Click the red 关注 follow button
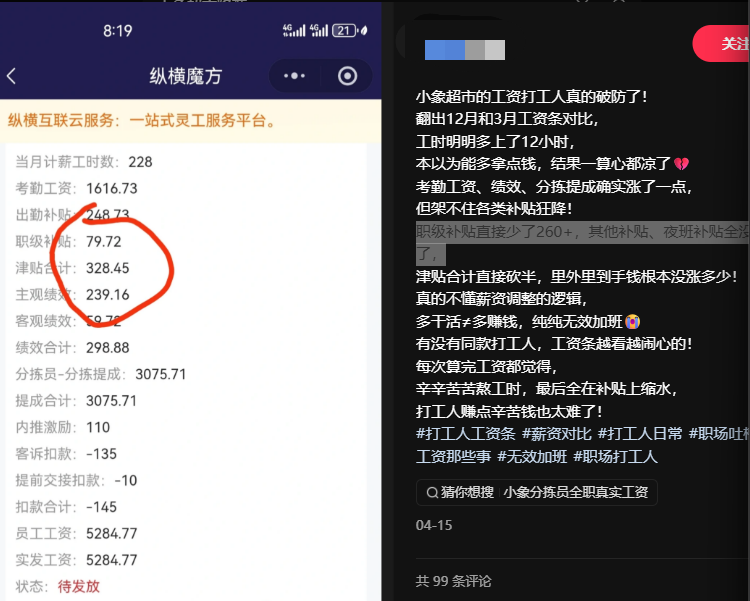The width and height of the screenshot is (750, 601). click(721, 44)
